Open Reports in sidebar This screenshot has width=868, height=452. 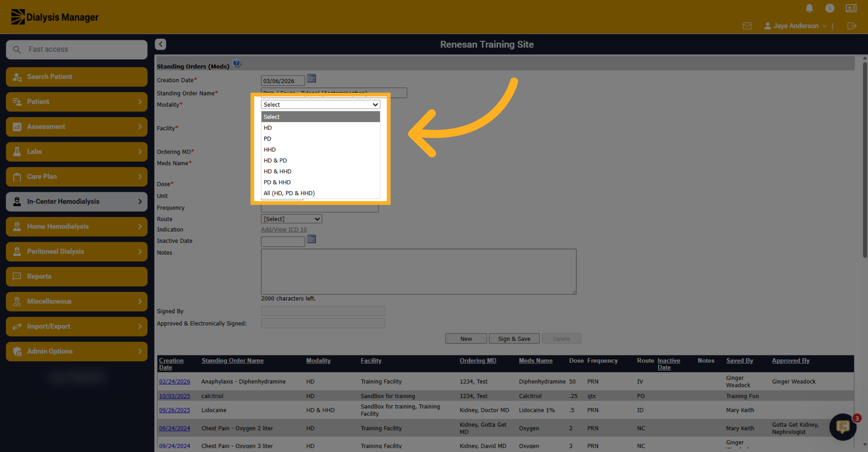click(77, 276)
